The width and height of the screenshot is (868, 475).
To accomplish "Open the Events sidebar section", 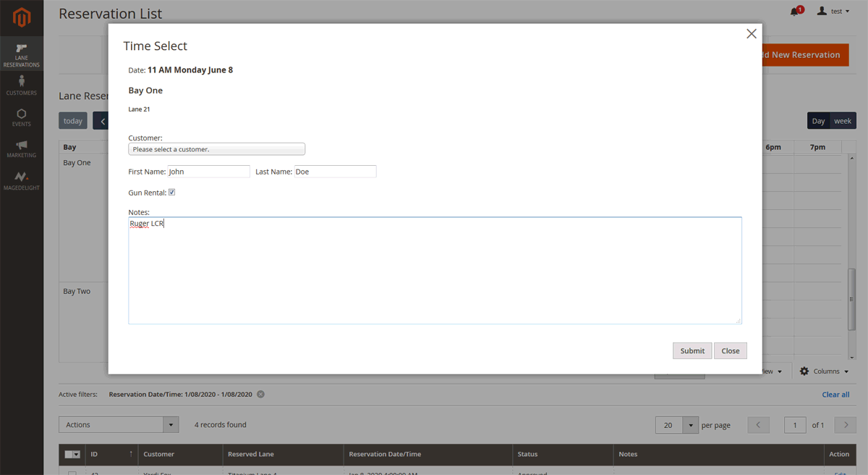I will [21, 117].
